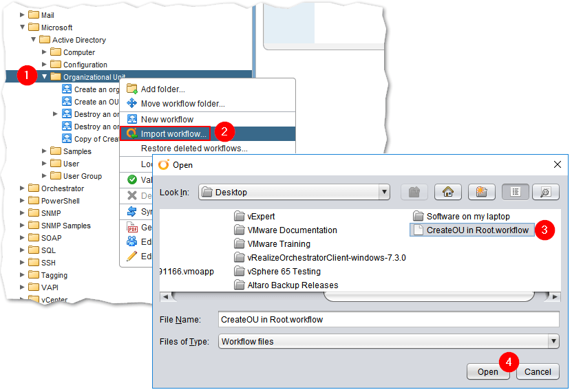The width and height of the screenshot is (572, 392).
Task: Click the PDF Generate documentation icon
Action: 132,228
